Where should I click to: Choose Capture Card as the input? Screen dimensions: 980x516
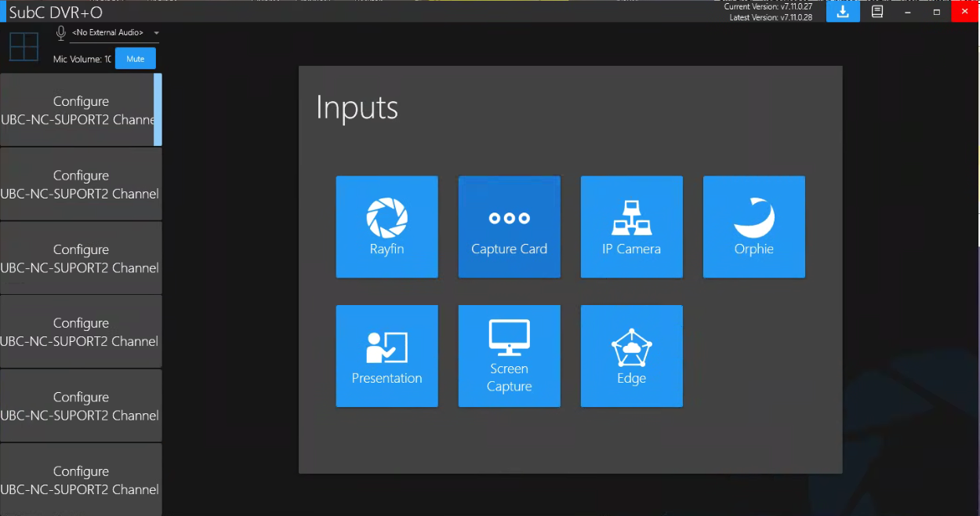click(x=509, y=227)
